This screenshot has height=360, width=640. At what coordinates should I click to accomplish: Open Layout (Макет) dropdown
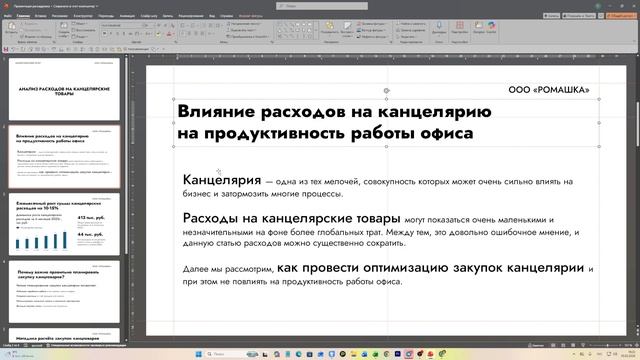[80, 24]
